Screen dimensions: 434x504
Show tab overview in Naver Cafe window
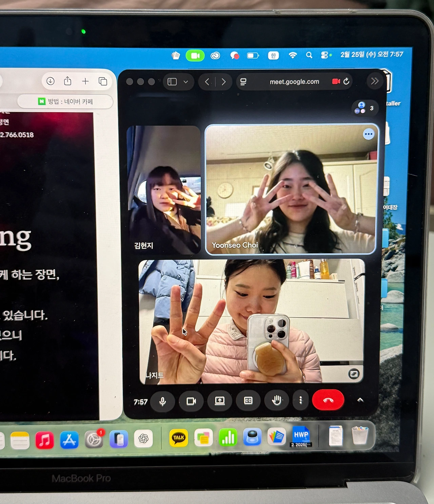(x=103, y=81)
